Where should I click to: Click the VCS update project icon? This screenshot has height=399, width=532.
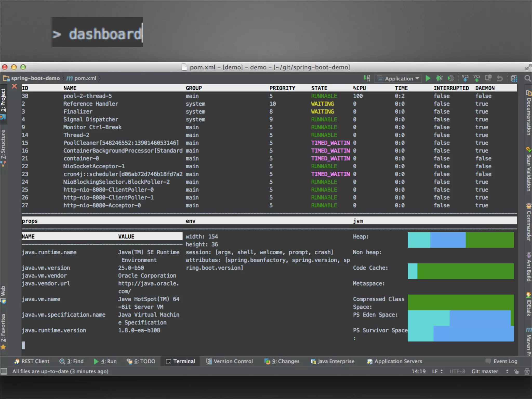pyautogui.click(x=465, y=78)
